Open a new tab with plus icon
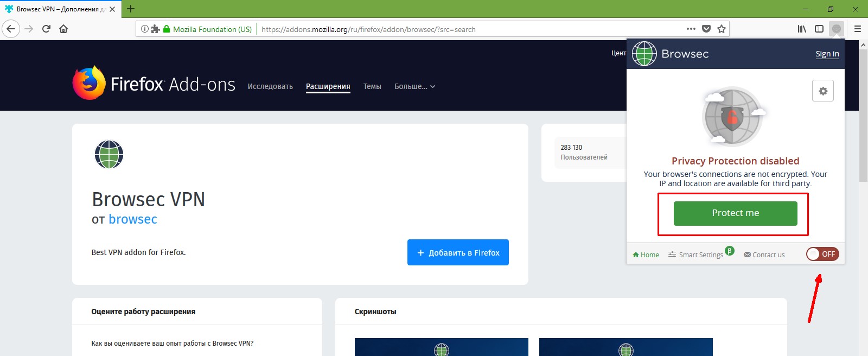The width and height of the screenshot is (868, 356). [131, 9]
